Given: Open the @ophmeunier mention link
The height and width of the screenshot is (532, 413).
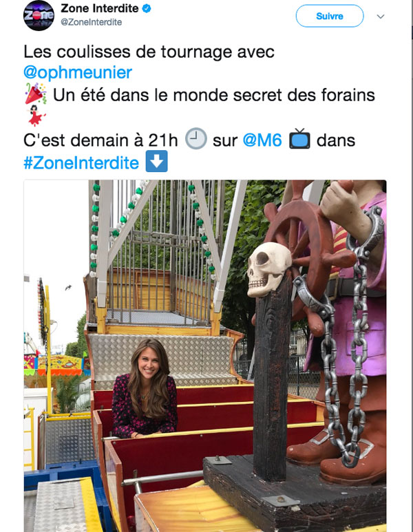Looking at the screenshot, I should click(x=78, y=72).
